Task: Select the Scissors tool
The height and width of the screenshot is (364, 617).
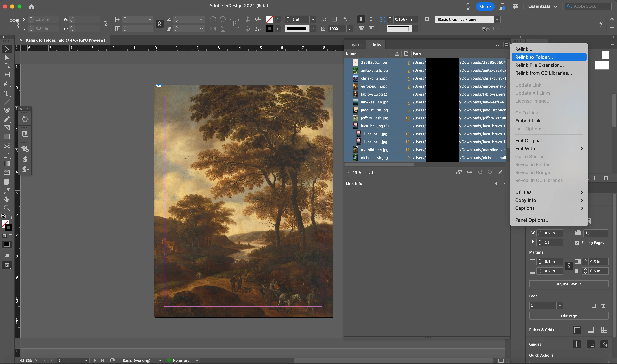Action: coord(7,146)
